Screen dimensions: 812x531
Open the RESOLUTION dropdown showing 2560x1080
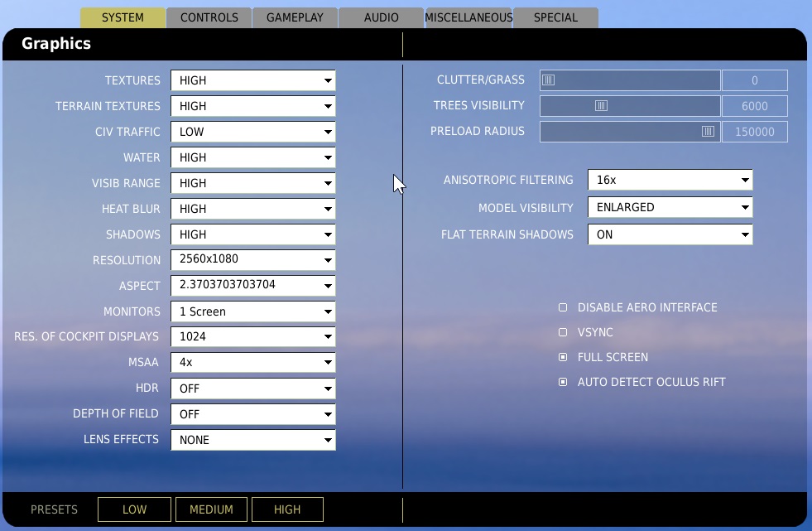click(x=253, y=260)
